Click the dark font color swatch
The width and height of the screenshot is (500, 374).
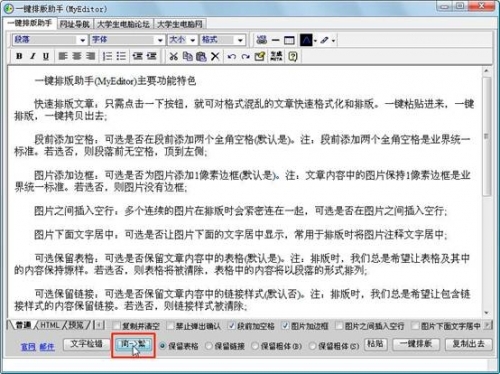point(306,40)
